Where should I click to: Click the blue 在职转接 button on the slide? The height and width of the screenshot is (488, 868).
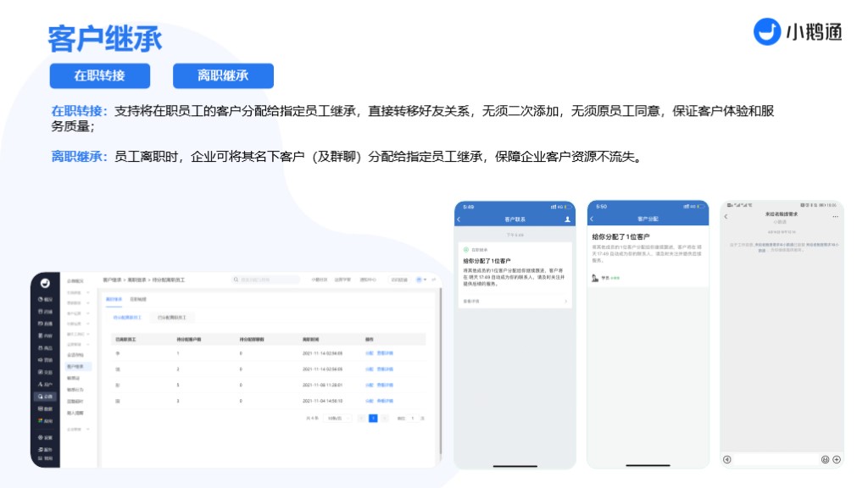[100, 75]
